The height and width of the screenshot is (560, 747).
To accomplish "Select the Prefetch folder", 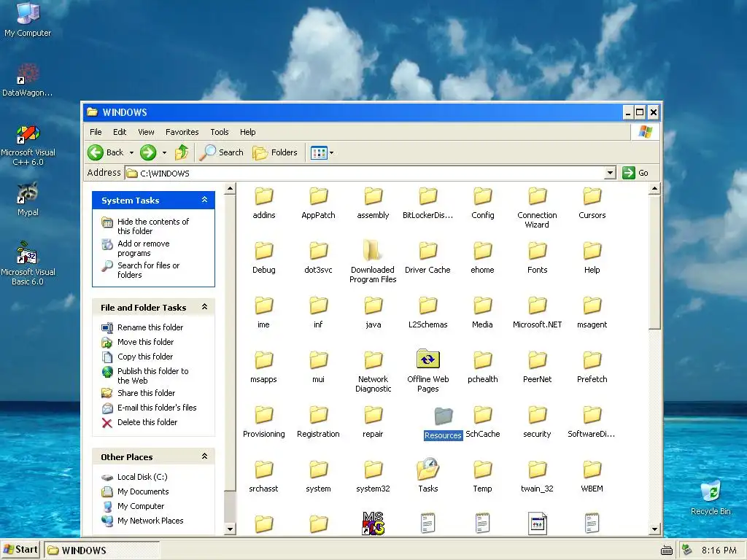I will point(592,367).
